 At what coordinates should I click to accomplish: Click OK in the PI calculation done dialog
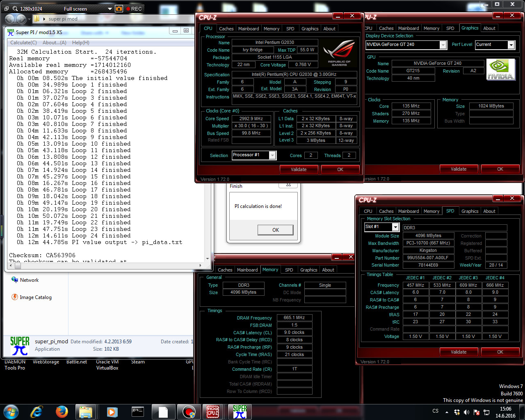point(276,230)
